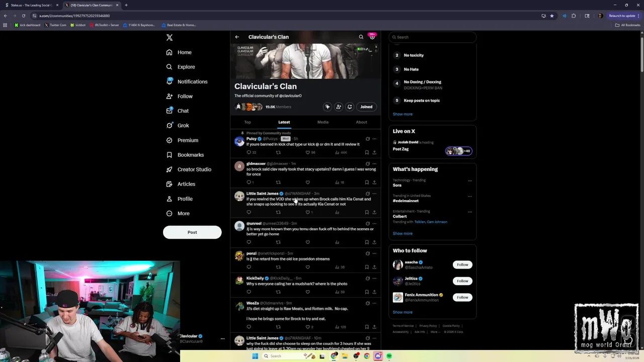
Task: Follow sascha
Action: tap(462, 264)
